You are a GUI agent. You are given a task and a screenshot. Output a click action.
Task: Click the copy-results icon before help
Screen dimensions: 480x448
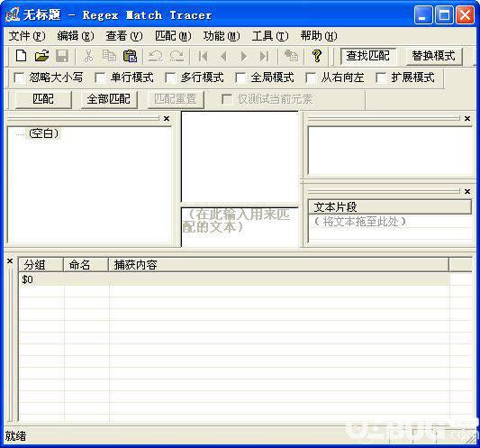point(291,56)
